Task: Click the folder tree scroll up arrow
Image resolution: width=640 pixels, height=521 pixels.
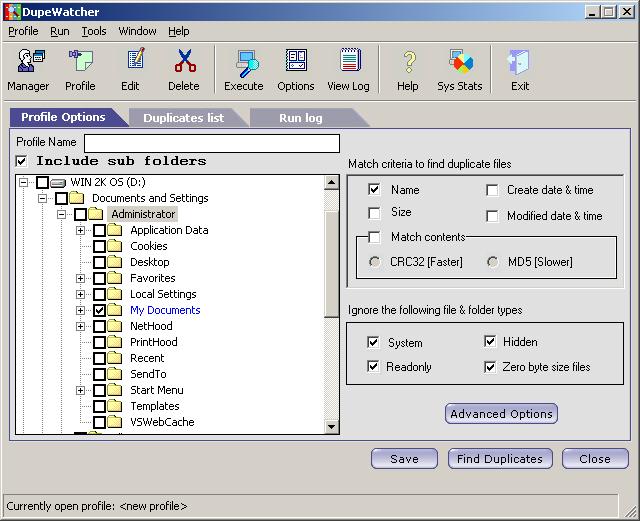Action: tap(331, 182)
